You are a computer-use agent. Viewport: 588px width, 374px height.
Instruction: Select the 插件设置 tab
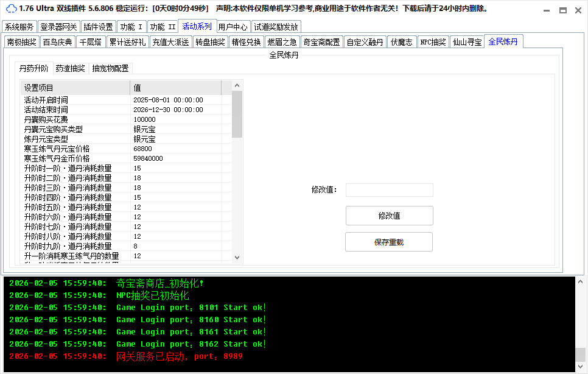[98, 27]
